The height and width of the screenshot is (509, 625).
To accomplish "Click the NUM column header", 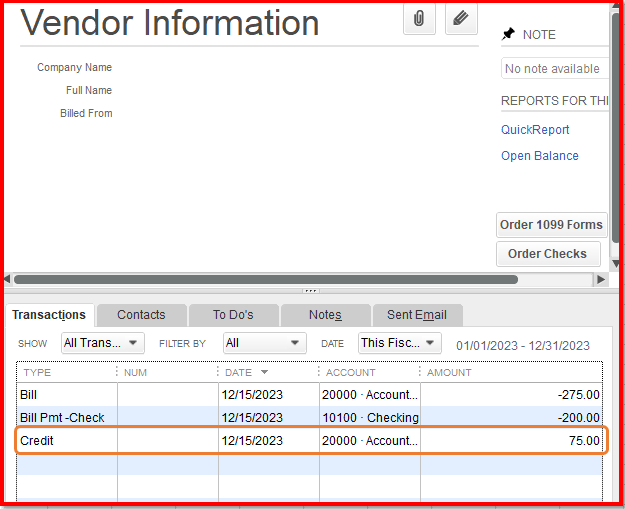I will point(136,373).
